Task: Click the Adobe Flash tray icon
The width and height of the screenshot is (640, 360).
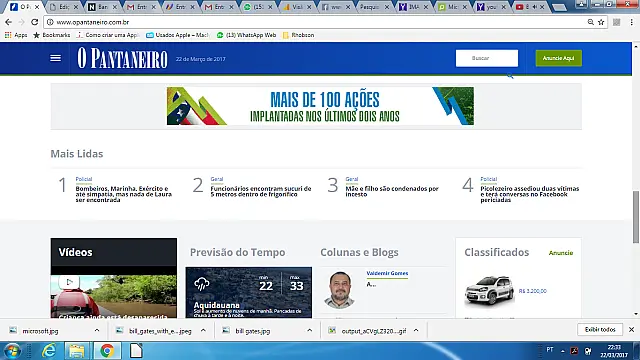Action: (574, 351)
